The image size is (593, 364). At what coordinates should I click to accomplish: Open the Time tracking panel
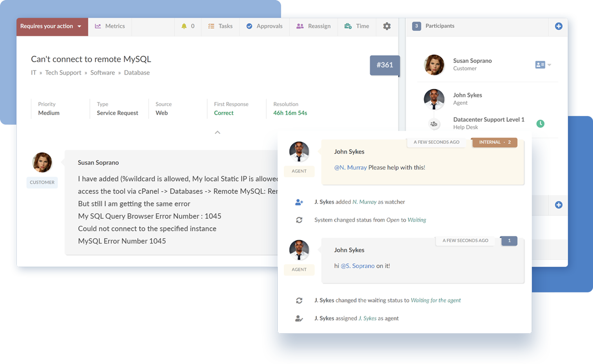(356, 26)
